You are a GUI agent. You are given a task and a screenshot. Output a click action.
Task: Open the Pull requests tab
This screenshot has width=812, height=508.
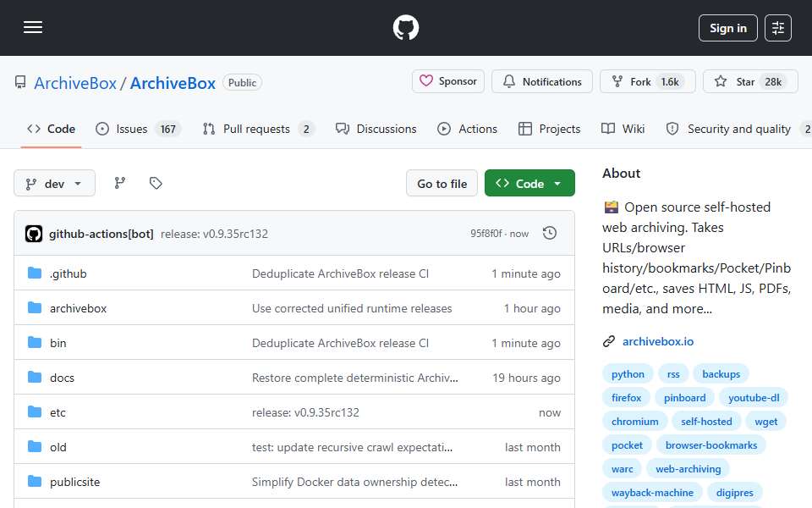tap(258, 129)
